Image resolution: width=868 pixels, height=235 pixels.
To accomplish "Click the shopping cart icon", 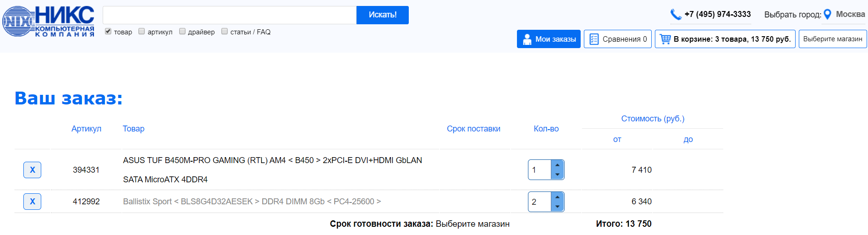I will 665,39.
